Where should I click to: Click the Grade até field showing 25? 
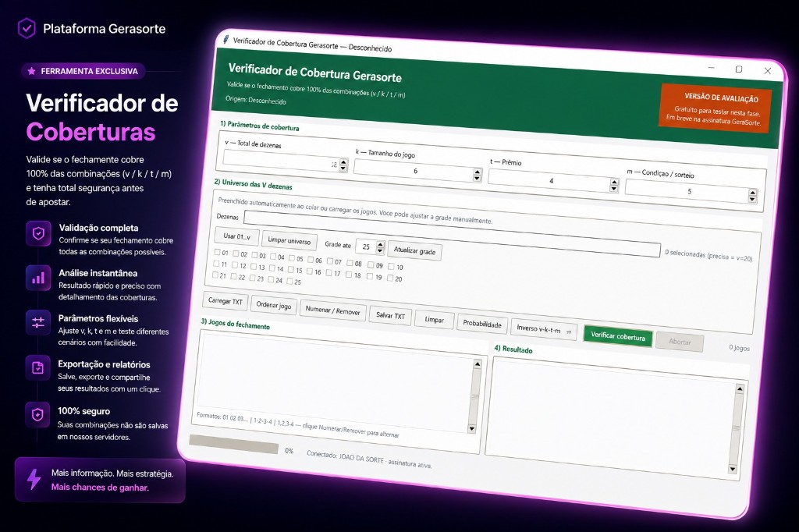(366, 246)
